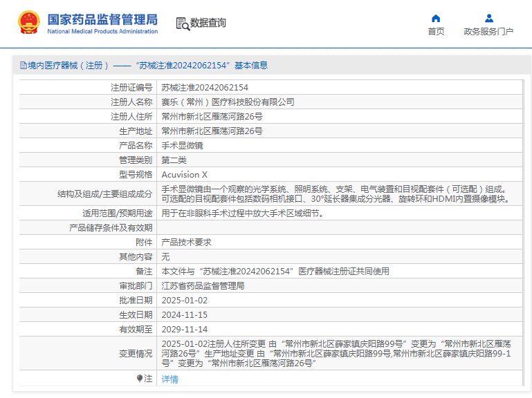The image size is (532, 398).
Task: Click the 管理类别 row label
Action: [136, 160]
